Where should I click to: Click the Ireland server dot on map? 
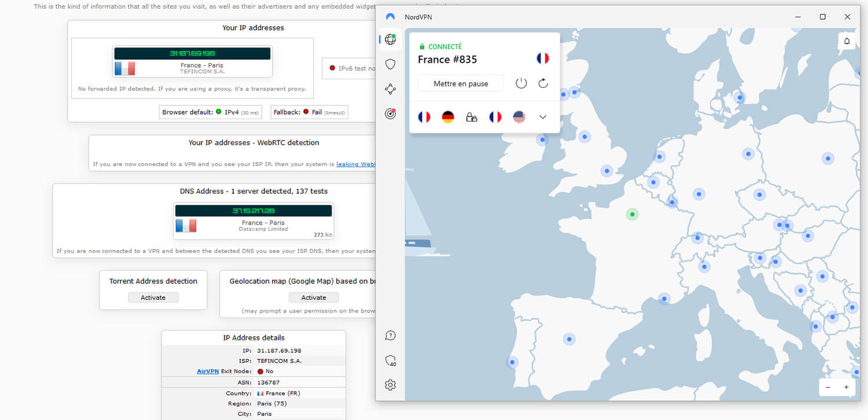(x=542, y=139)
